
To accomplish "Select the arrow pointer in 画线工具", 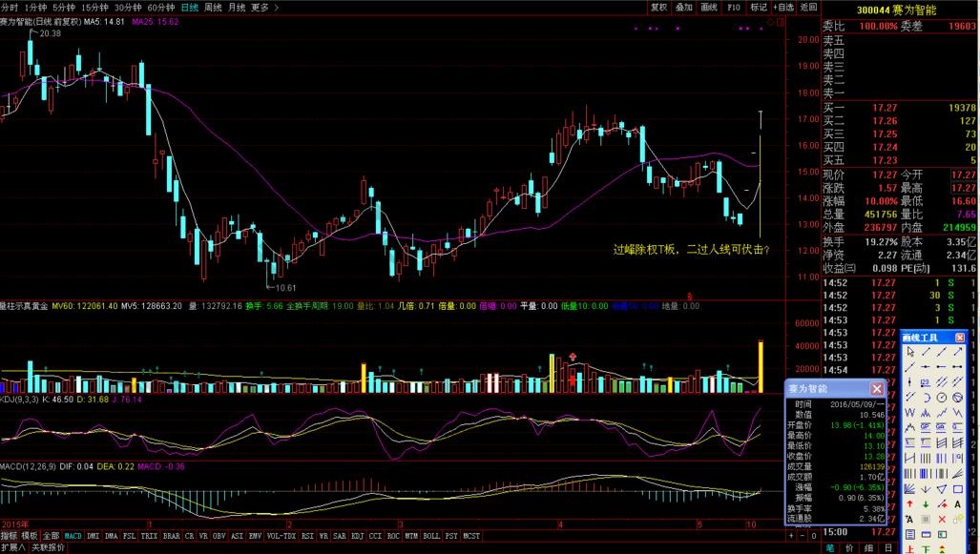I will [x=910, y=352].
